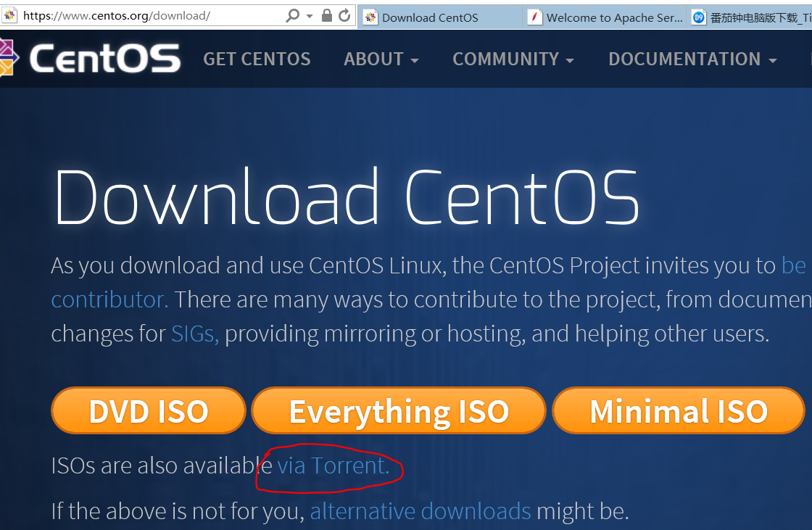Click the text 'ISOs are also available'
Screen dimensions: 812x530
(x=162, y=465)
